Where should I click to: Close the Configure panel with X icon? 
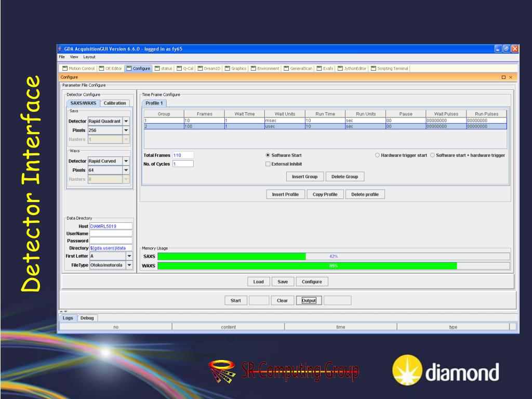(511, 77)
